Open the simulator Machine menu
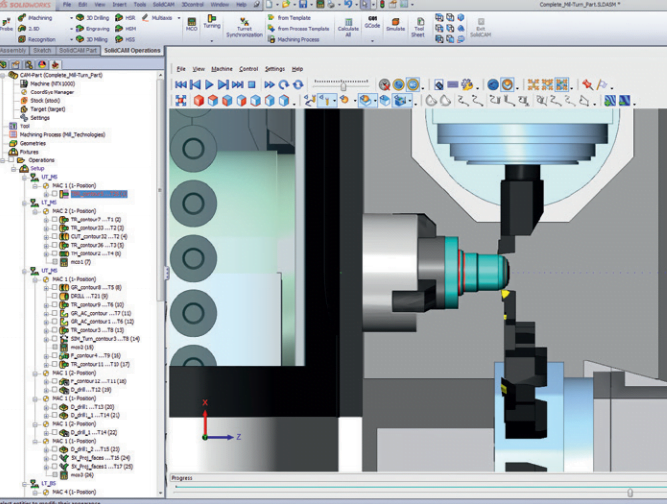The width and height of the screenshot is (667, 504). point(222,69)
